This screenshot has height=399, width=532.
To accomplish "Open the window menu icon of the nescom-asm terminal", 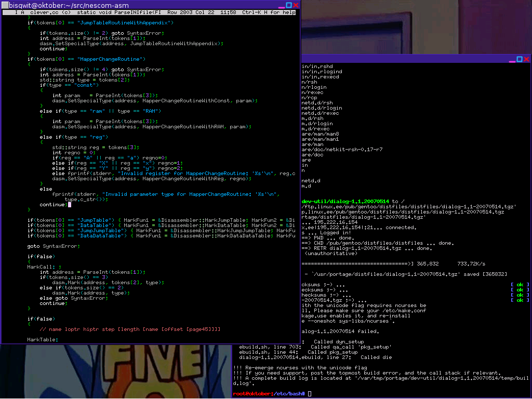I will 5,5.
